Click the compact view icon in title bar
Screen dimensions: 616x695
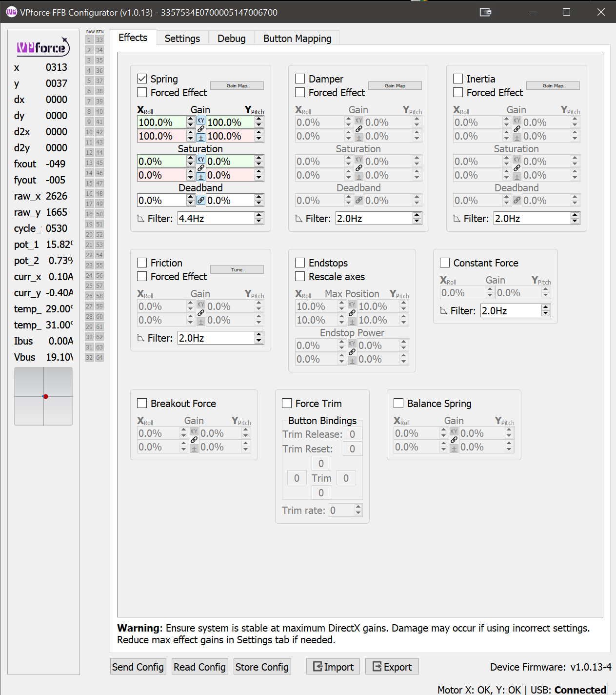click(x=485, y=12)
